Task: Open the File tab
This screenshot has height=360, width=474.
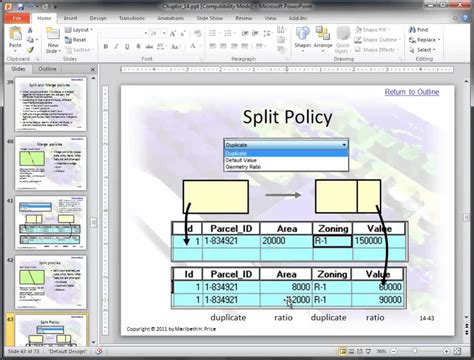Action: pos(17,18)
